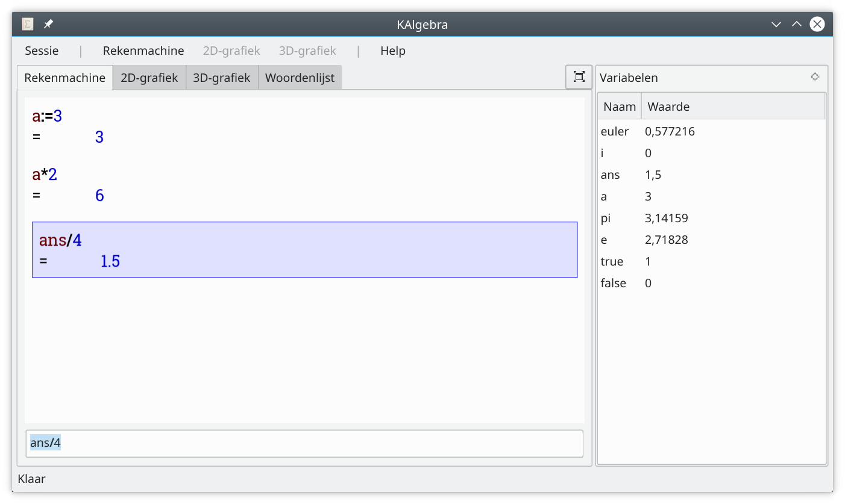Click the value 0,577216 of euler
Viewport: 845px width, 504px height.
pyautogui.click(x=670, y=131)
